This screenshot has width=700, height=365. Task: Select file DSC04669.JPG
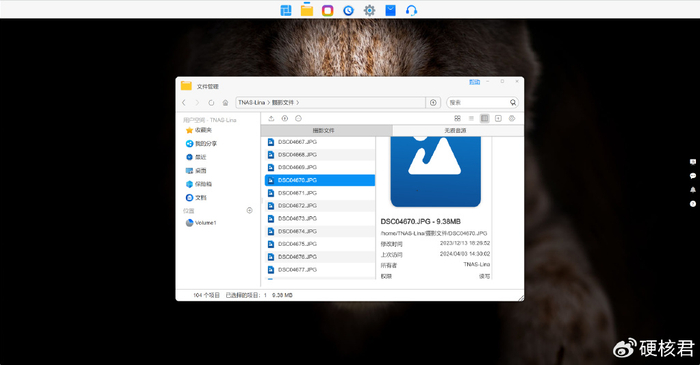click(320, 167)
